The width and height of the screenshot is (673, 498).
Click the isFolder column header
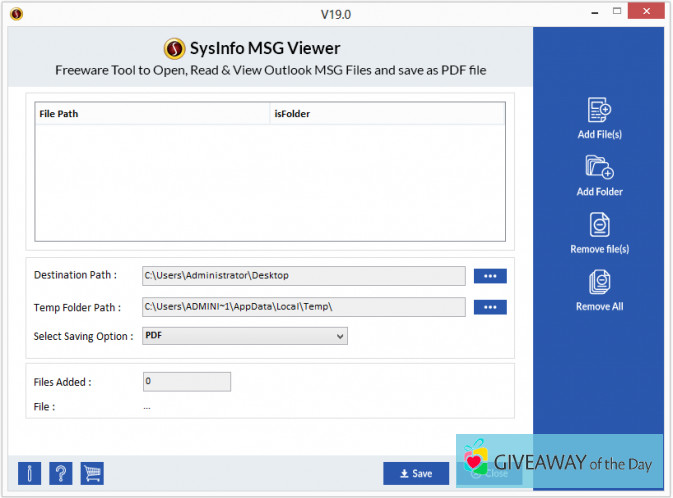point(386,114)
